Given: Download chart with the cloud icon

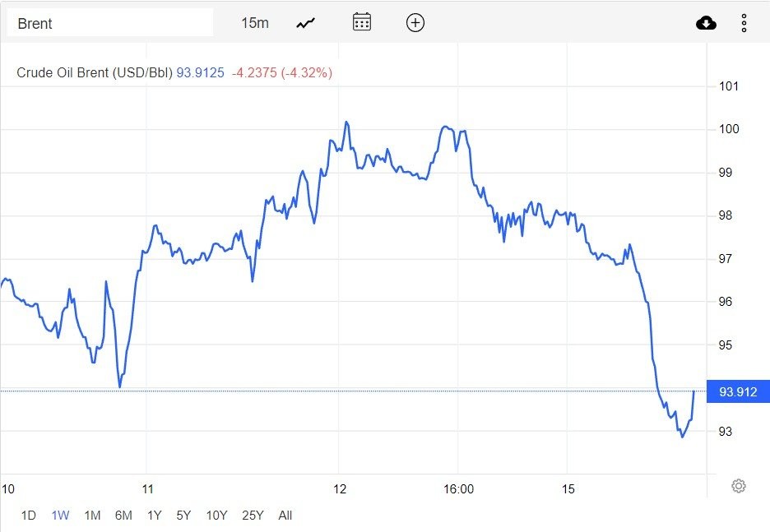Looking at the screenshot, I should tap(706, 23).
